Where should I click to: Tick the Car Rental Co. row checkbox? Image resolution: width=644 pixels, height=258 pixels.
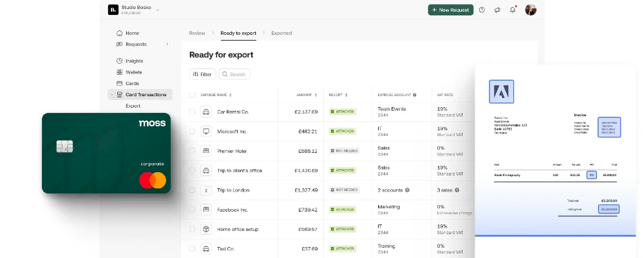coord(192,112)
